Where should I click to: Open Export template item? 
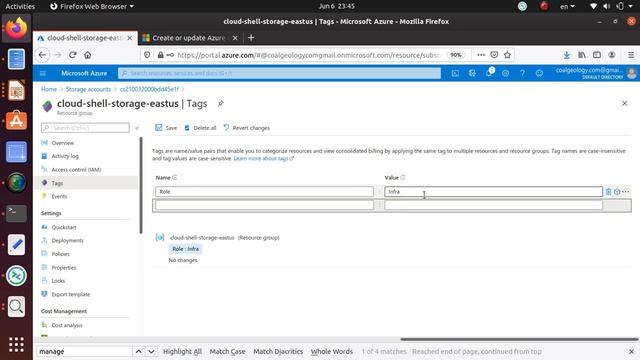pyautogui.click(x=71, y=294)
